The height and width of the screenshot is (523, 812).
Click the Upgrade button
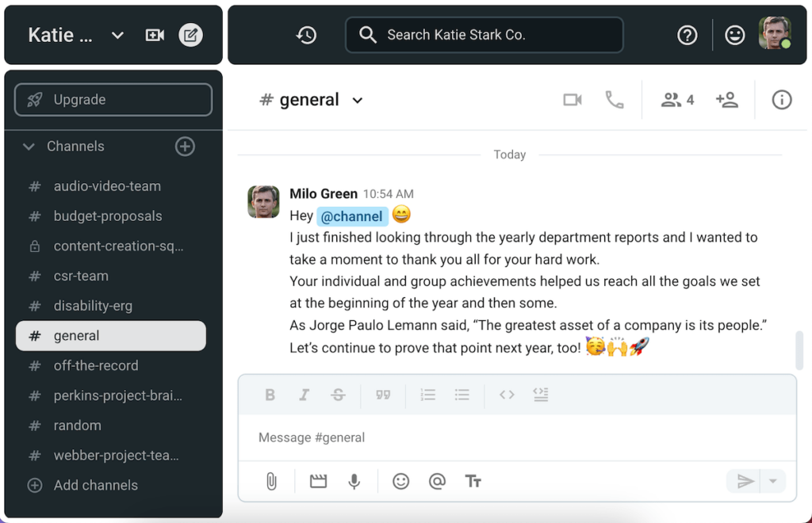pos(113,100)
